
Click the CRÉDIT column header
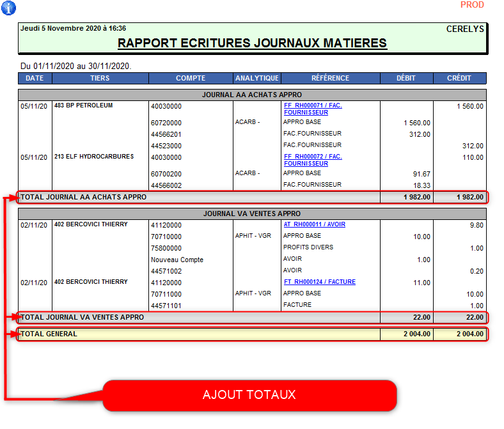(x=459, y=78)
